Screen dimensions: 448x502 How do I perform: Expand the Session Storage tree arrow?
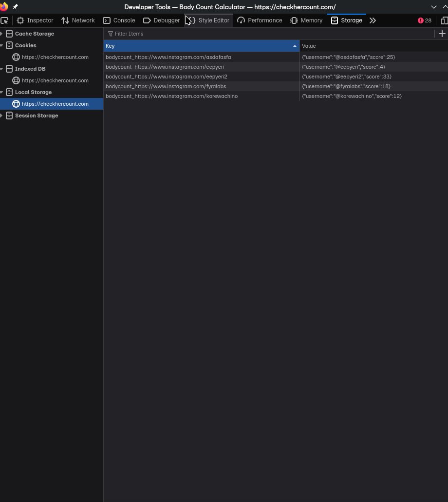pyautogui.click(x=1, y=116)
